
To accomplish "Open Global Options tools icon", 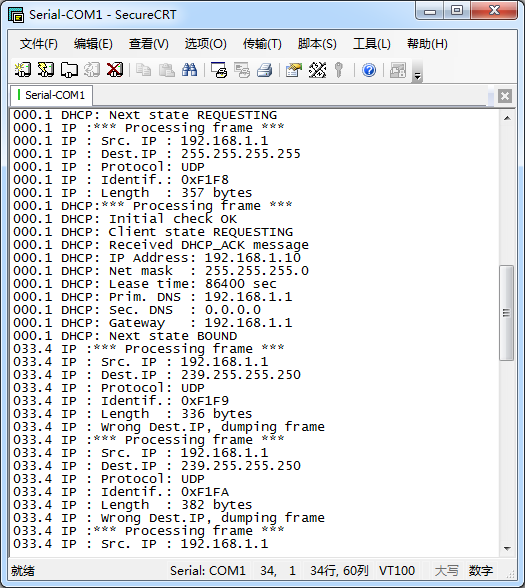I will 317,70.
